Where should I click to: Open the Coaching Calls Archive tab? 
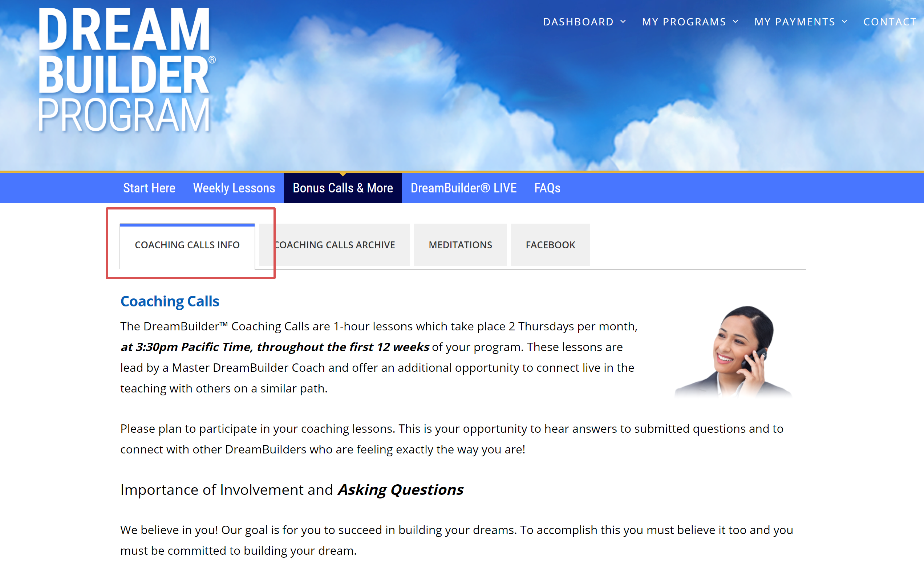tap(334, 245)
